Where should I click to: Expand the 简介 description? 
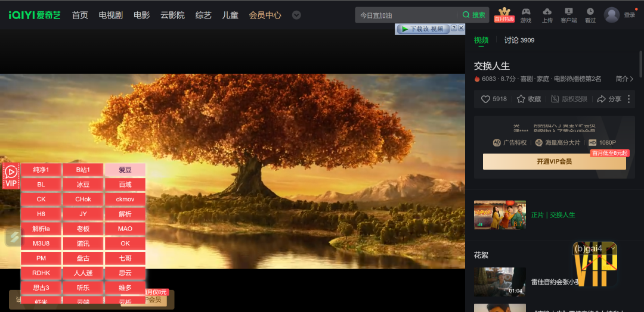(x=624, y=79)
